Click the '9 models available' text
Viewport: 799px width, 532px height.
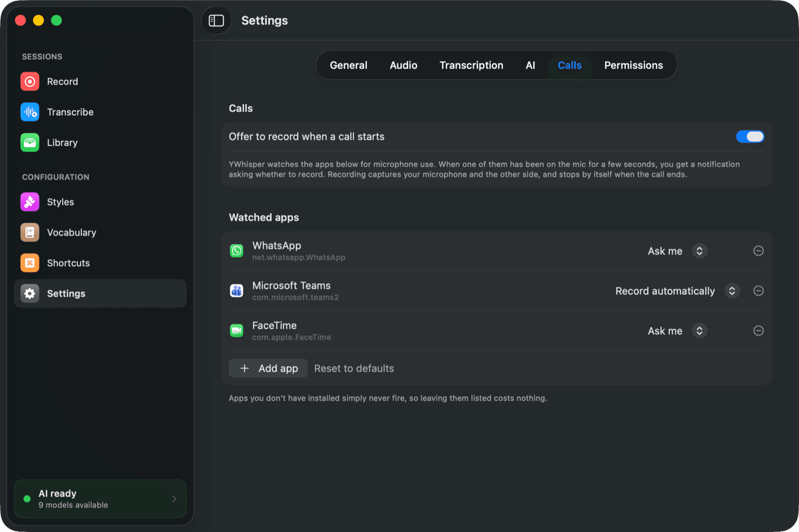click(73, 505)
